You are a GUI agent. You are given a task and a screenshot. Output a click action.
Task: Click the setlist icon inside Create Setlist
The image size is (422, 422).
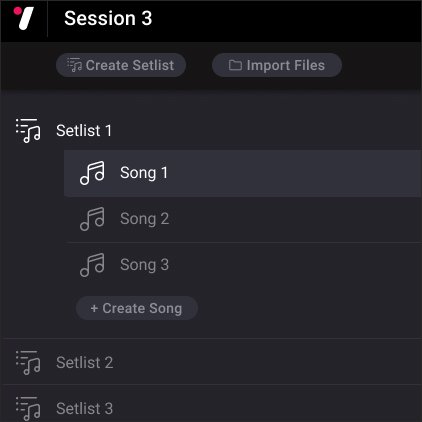click(74, 65)
